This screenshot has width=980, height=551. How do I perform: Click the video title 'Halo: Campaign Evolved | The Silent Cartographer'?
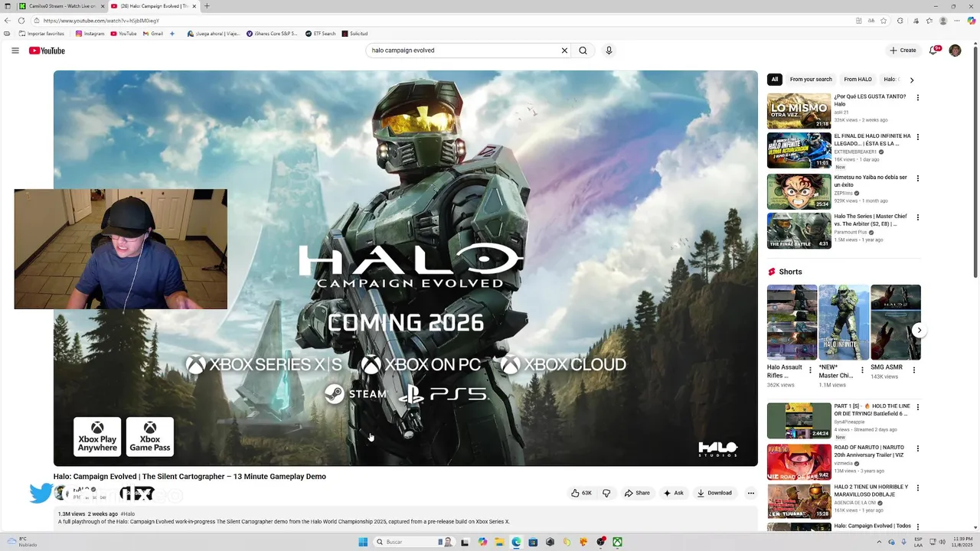coord(189,477)
